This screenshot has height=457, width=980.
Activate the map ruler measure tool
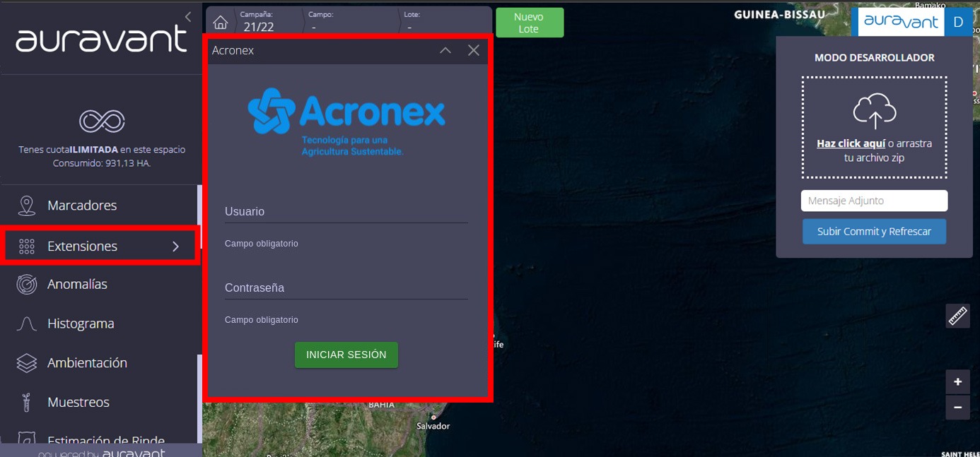click(x=957, y=316)
